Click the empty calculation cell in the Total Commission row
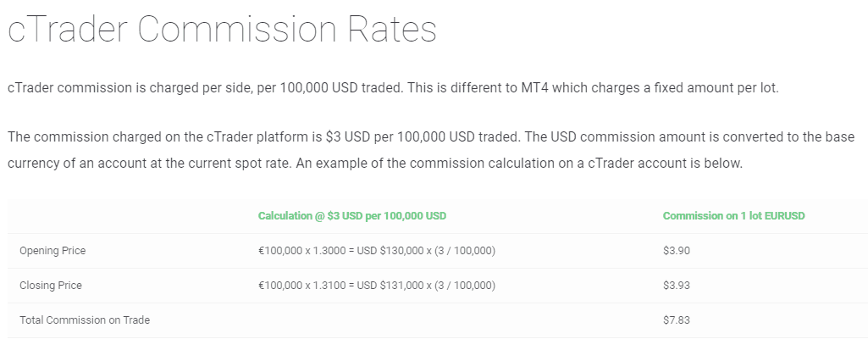This screenshot has height=339, width=868. point(423,320)
